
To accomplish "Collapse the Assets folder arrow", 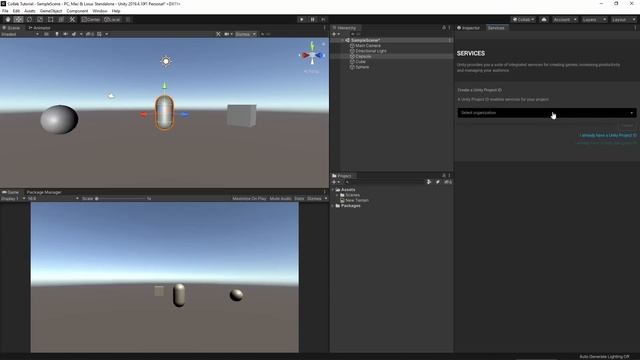I will (333, 190).
